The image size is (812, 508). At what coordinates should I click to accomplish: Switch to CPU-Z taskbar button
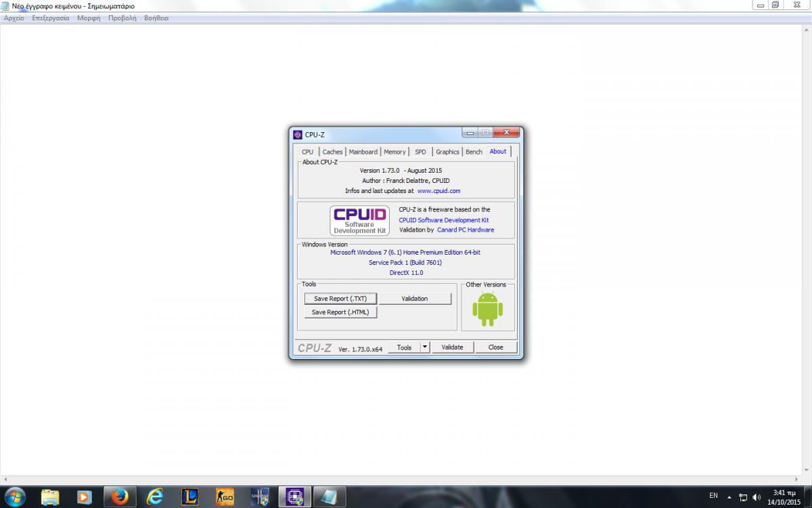coord(294,497)
